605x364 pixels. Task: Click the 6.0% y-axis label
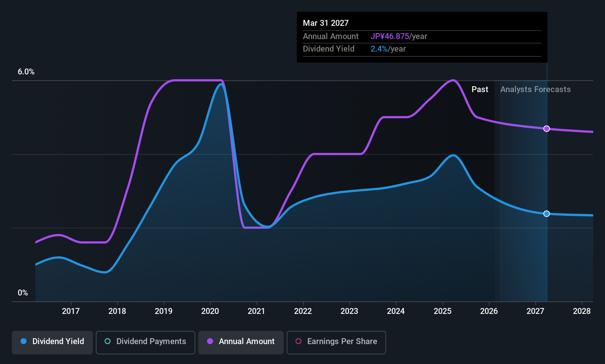(x=26, y=72)
